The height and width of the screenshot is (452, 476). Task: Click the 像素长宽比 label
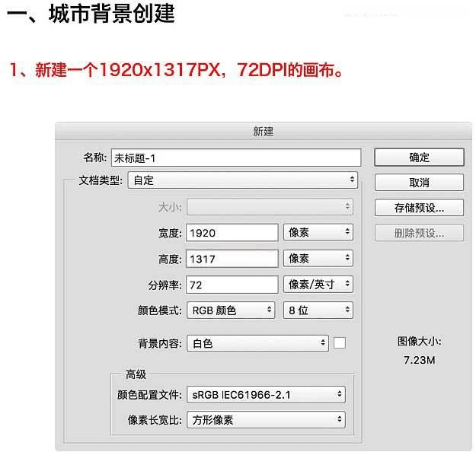(155, 420)
